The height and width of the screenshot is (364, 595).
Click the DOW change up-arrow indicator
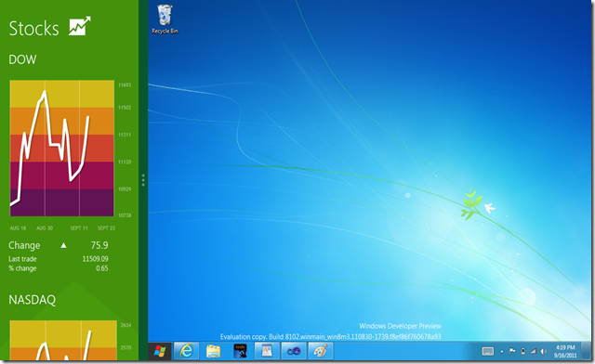coord(64,245)
